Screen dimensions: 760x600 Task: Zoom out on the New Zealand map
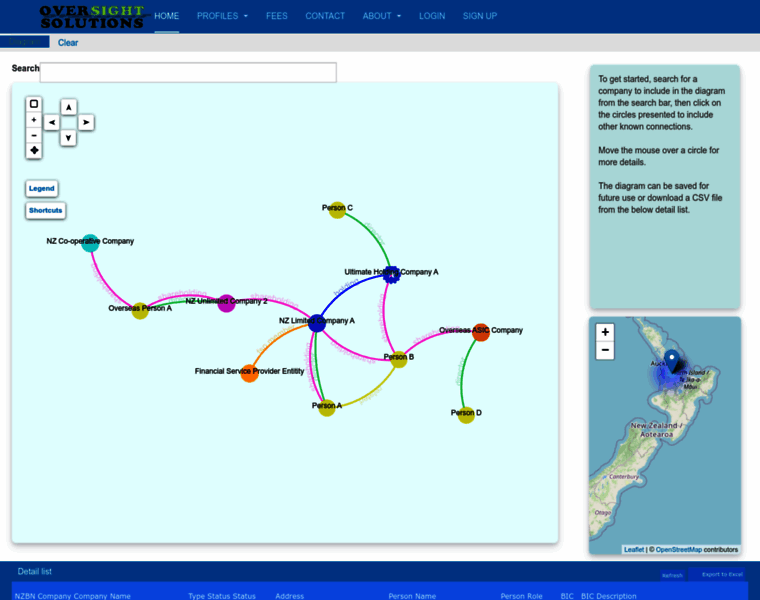pos(605,350)
